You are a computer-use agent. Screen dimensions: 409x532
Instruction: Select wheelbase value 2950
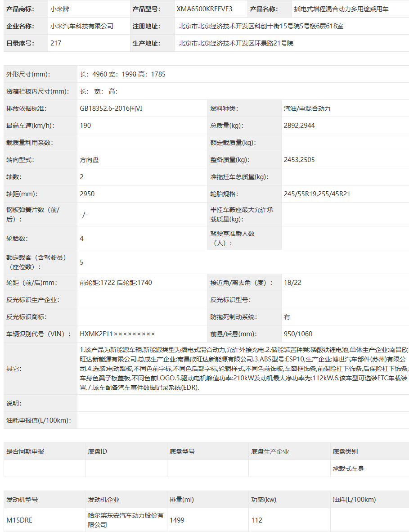[87, 194]
